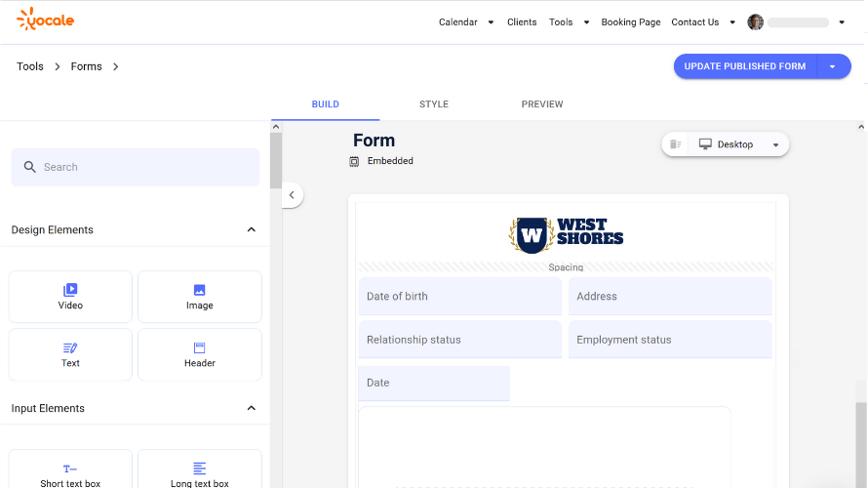The width and height of the screenshot is (868, 488).
Task: Click form canvas scroll up arrow
Action: (x=861, y=127)
